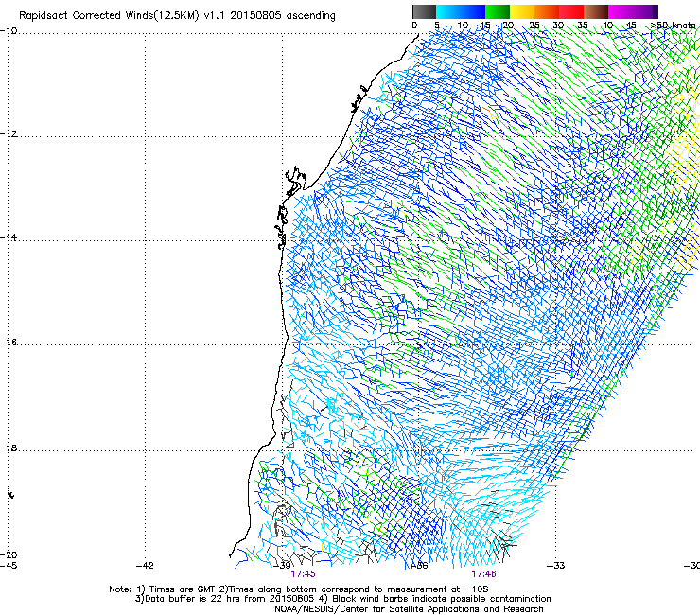Click the gray 0-5 knots color swatch
This screenshot has width=700, height=615.
[x=424, y=11]
